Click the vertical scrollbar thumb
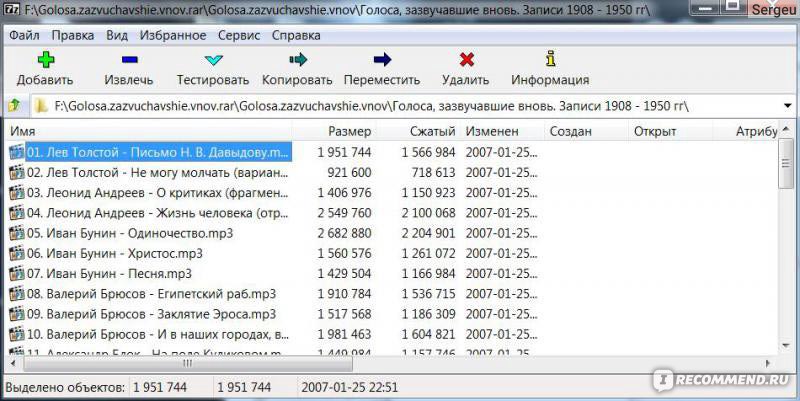The width and height of the screenshot is (800, 401). (x=786, y=163)
